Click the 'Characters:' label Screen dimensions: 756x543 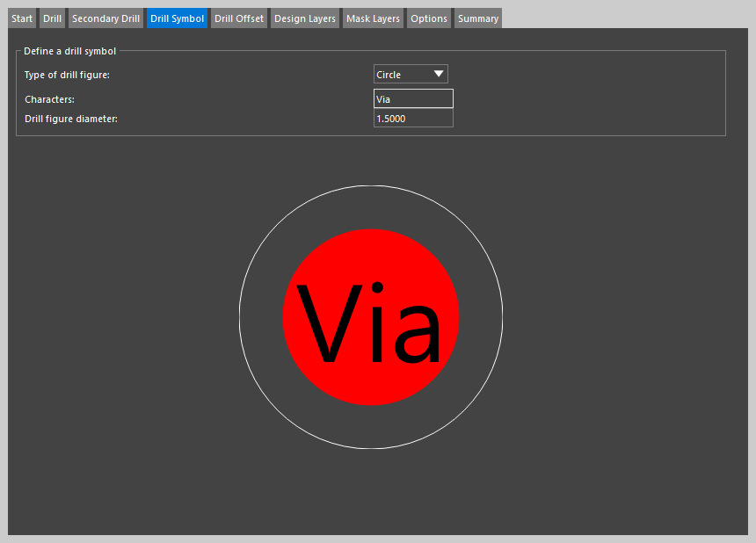tap(49, 99)
